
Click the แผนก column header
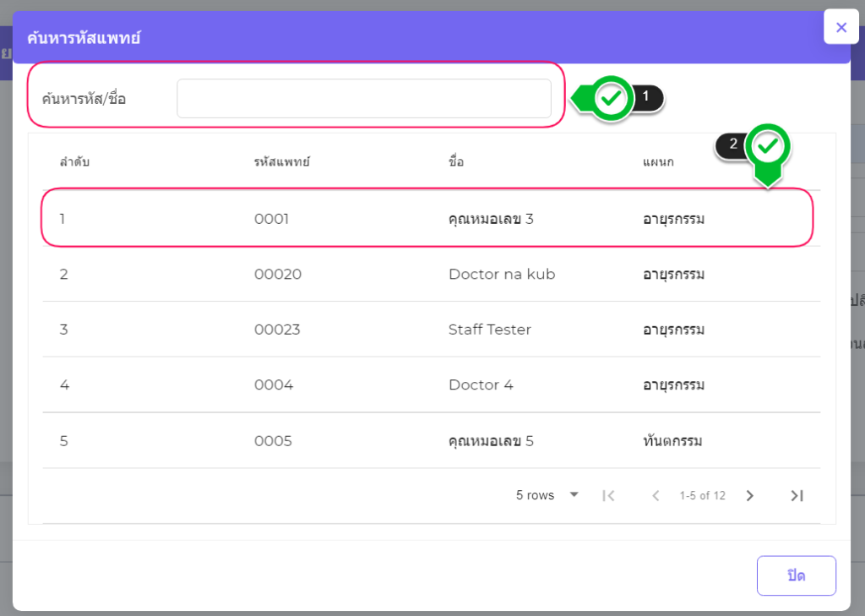[x=658, y=161]
